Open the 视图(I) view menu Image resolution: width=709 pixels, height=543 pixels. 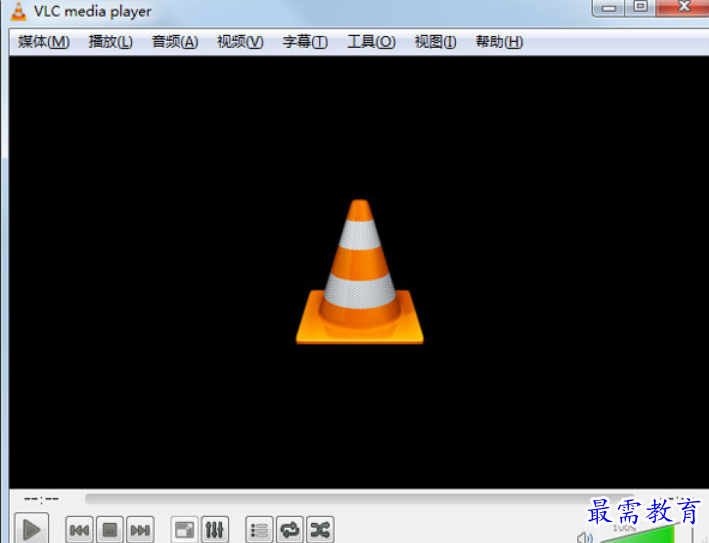pyautogui.click(x=435, y=42)
